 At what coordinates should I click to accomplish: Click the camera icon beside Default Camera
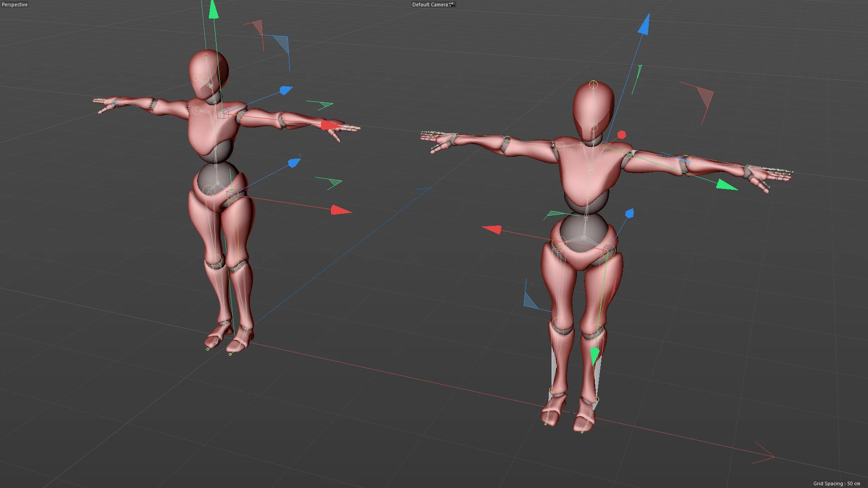(452, 5)
